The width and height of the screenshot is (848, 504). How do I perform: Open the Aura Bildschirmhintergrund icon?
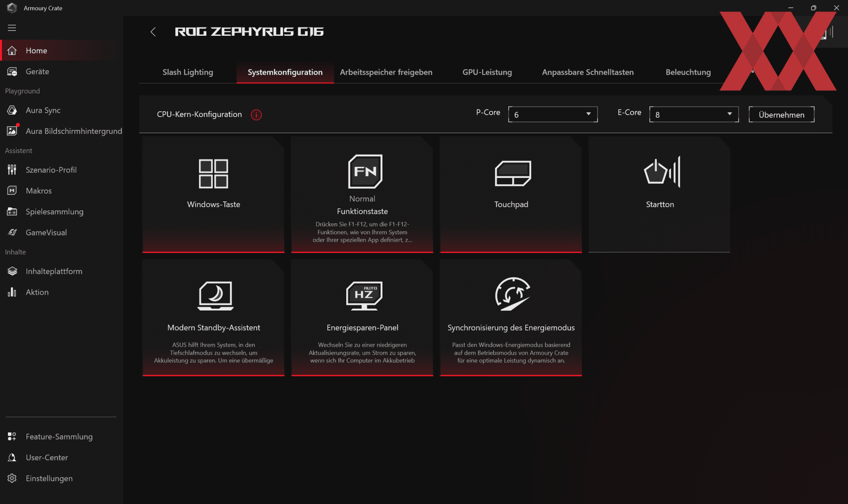pyautogui.click(x=12, y=131)
